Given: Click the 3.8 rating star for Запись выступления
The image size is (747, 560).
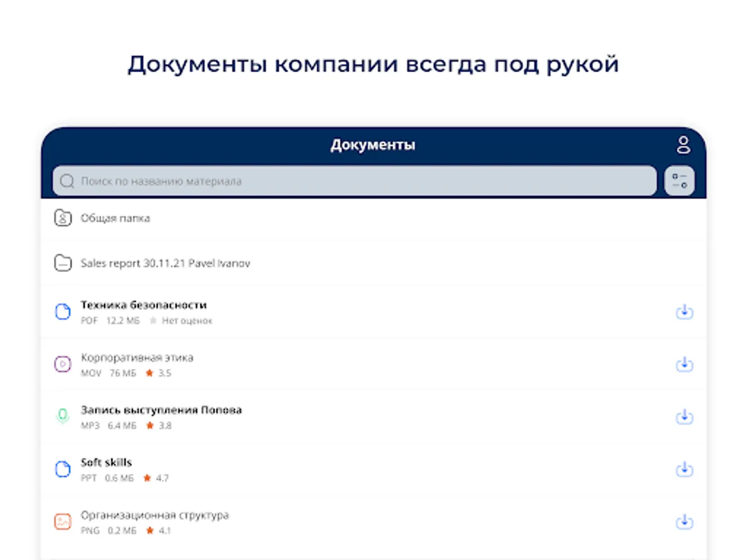Looking at the screenshot, I should point(149,426).
